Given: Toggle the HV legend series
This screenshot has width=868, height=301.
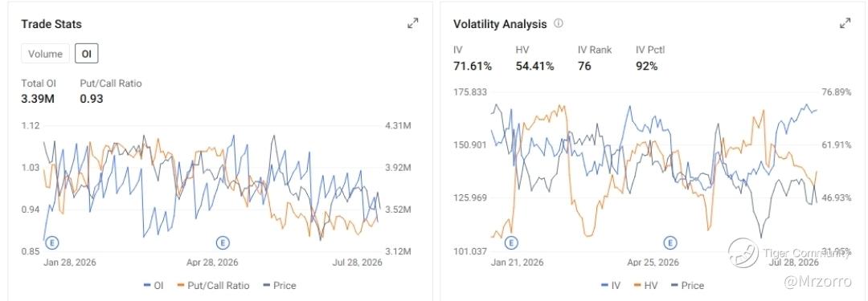Looking at the screenshot, I should click(645, 286).
